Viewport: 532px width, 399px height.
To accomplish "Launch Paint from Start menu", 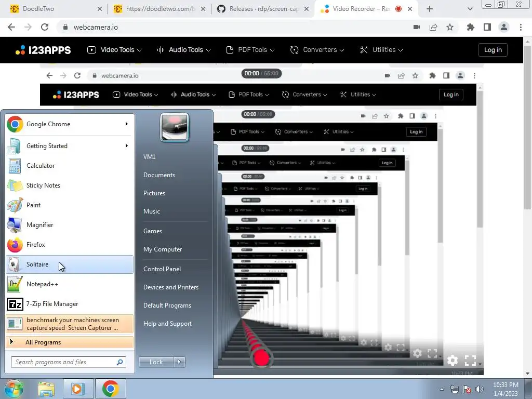I will [x=70, y=205].
